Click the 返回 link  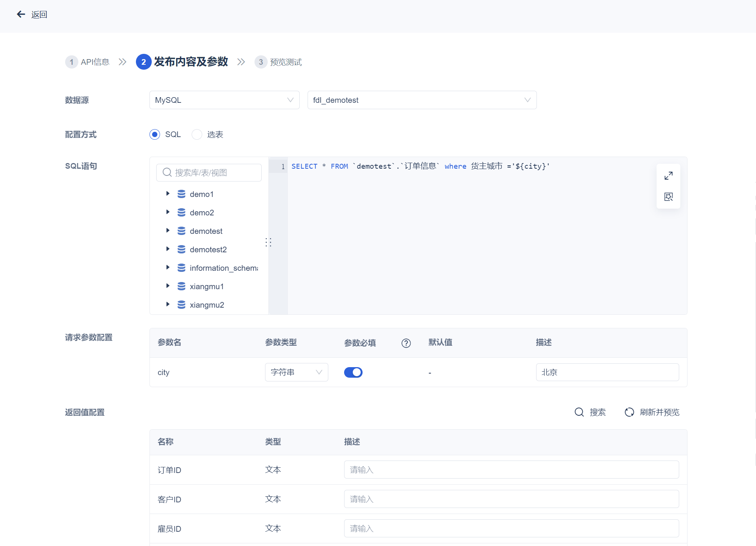click(x=39, y=15)
